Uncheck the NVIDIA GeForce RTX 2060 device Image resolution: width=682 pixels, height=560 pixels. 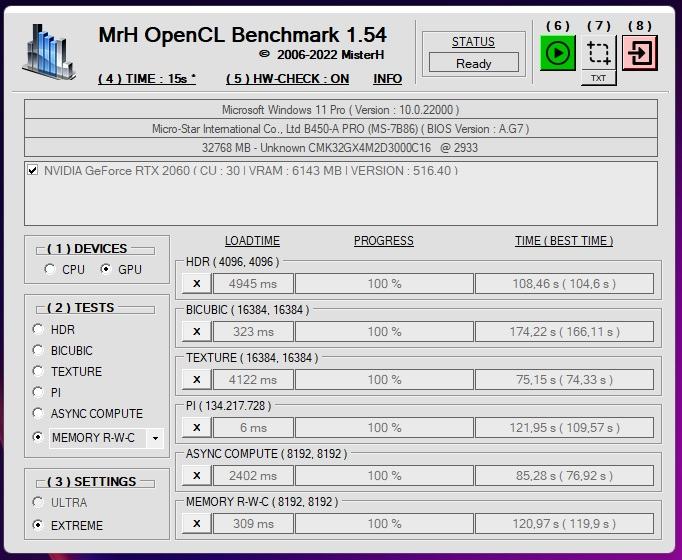tap(33, 170)
